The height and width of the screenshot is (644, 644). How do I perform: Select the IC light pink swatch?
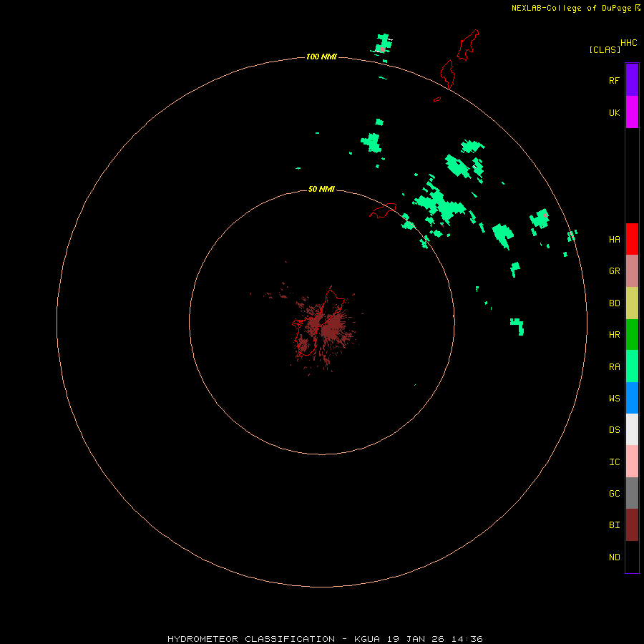coord(632,462)
